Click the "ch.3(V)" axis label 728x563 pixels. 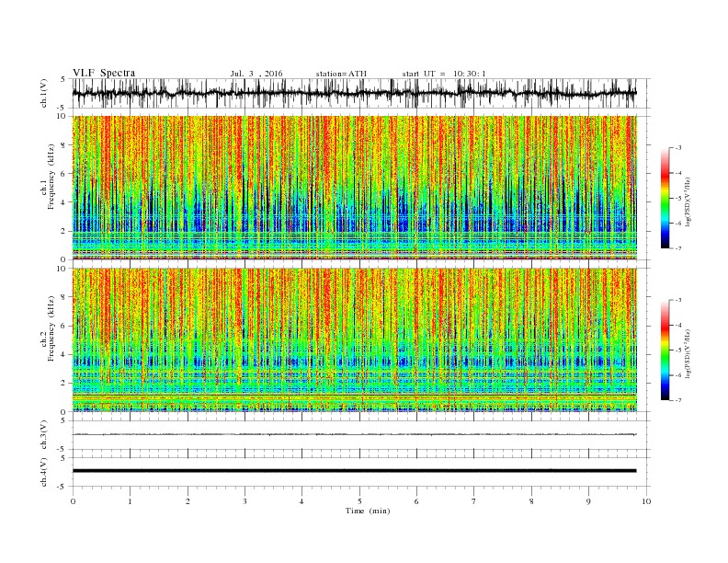click(44, 435)
